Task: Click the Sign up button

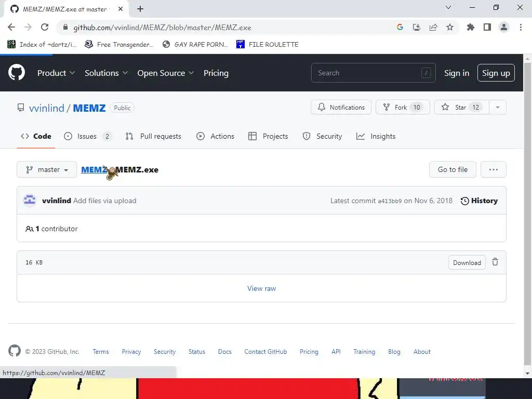Action: (x=496, y=73)
